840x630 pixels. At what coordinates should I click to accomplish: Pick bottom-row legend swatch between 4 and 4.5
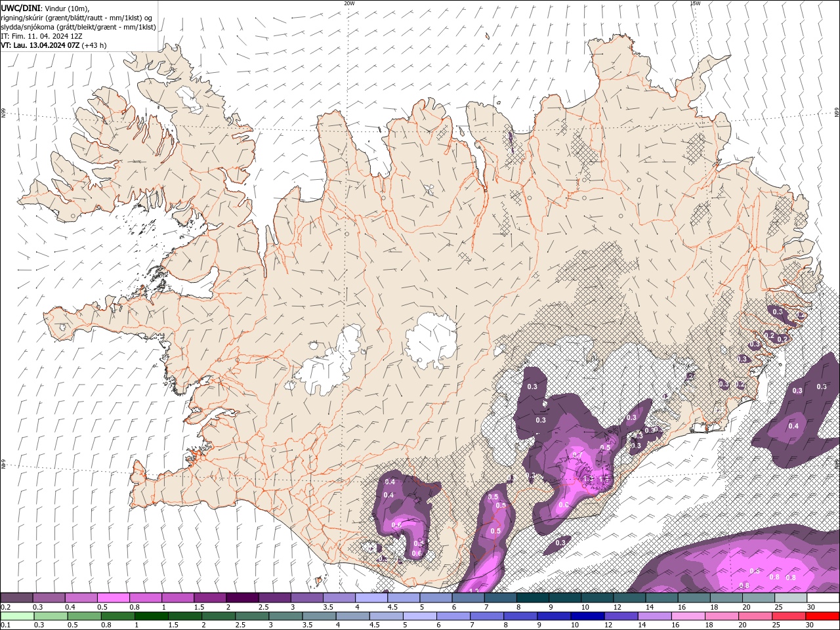click(x=352, y=616)
